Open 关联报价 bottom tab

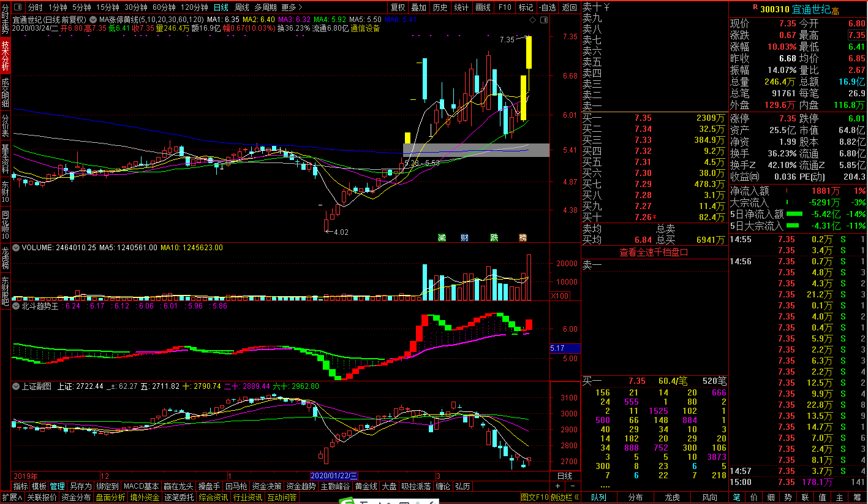coord(42,497)
